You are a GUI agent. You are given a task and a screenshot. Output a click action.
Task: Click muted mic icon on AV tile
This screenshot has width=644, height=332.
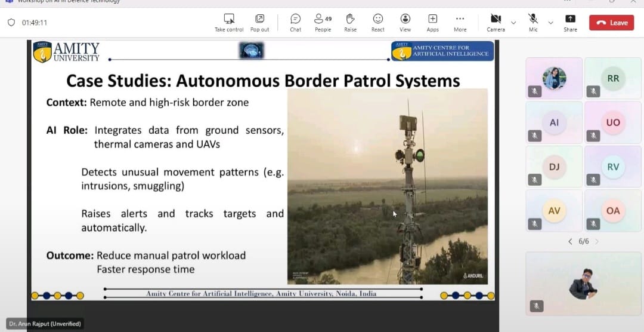point(534,224)
